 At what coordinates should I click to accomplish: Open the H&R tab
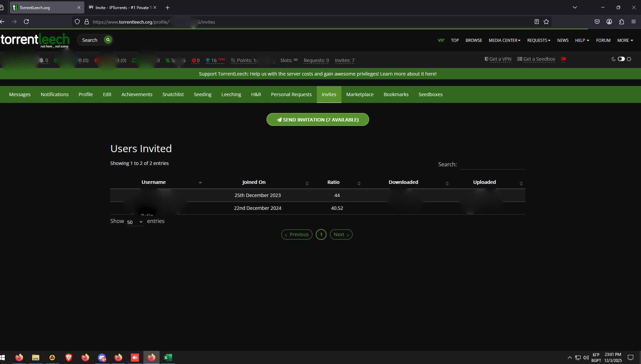pos(256,94)
